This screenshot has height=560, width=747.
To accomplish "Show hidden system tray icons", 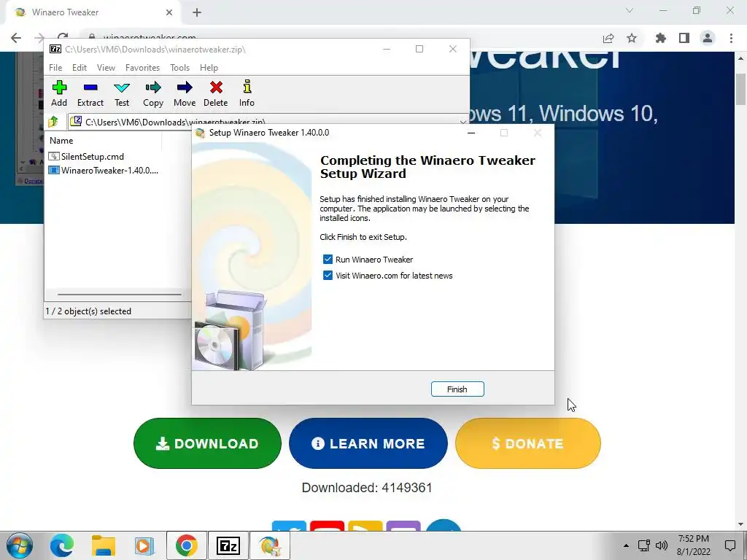I will (x=626, y=545).
